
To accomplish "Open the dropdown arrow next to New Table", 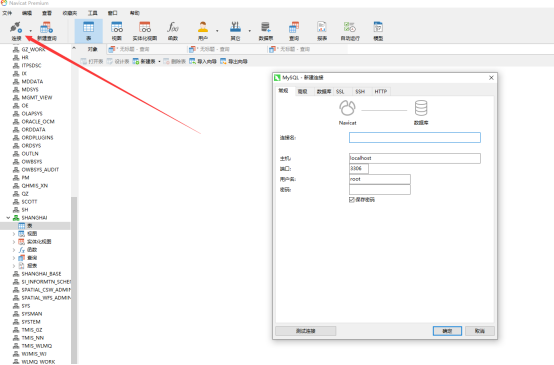I will [x=159, y=61].
